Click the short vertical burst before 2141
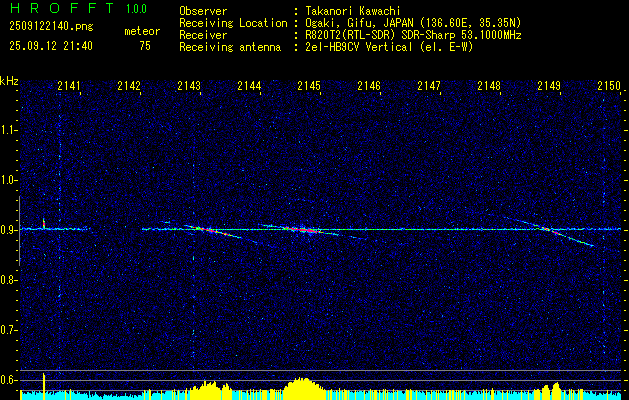The image size is (629, 400). 44,223
